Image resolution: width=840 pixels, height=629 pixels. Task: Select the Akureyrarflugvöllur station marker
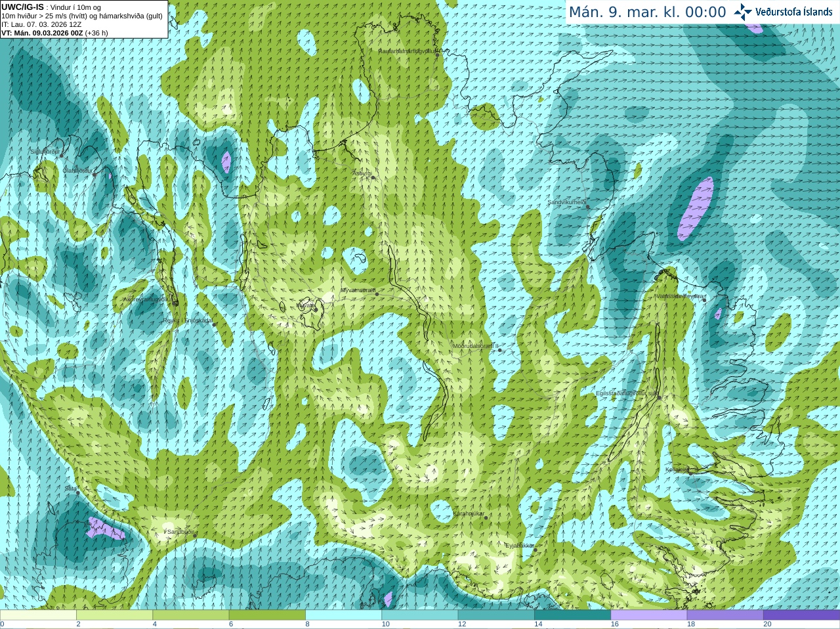[175, 303]
